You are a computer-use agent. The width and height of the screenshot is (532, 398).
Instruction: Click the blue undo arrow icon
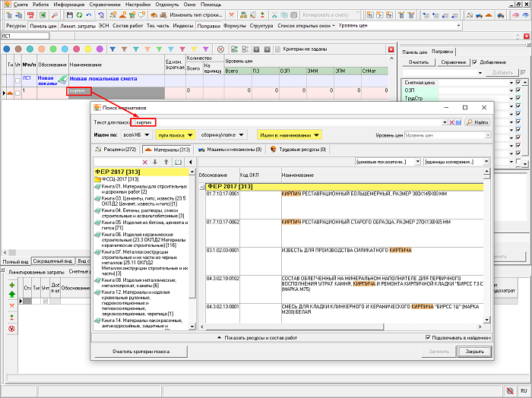89,15
